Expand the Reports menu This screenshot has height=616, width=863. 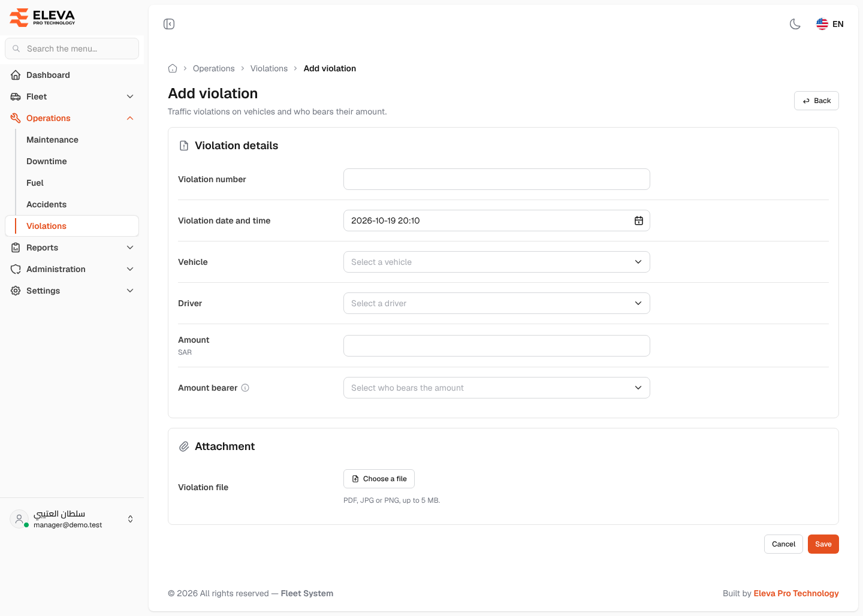[72, 247]
